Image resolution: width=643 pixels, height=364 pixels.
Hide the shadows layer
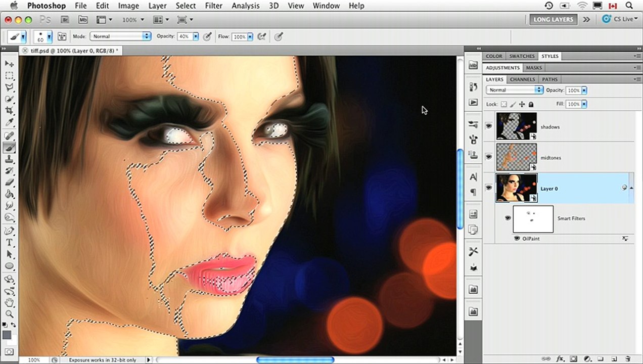pyautogui.click(x=488, y=126)
